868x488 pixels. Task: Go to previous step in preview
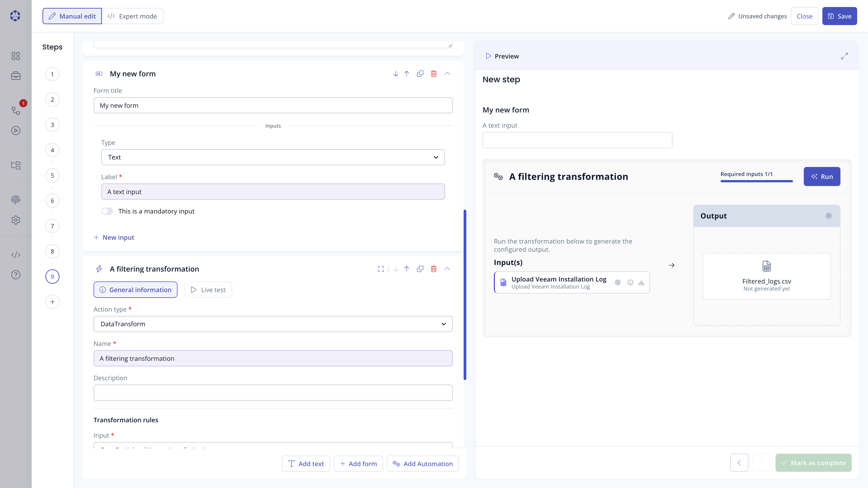[x=739, y=463]
